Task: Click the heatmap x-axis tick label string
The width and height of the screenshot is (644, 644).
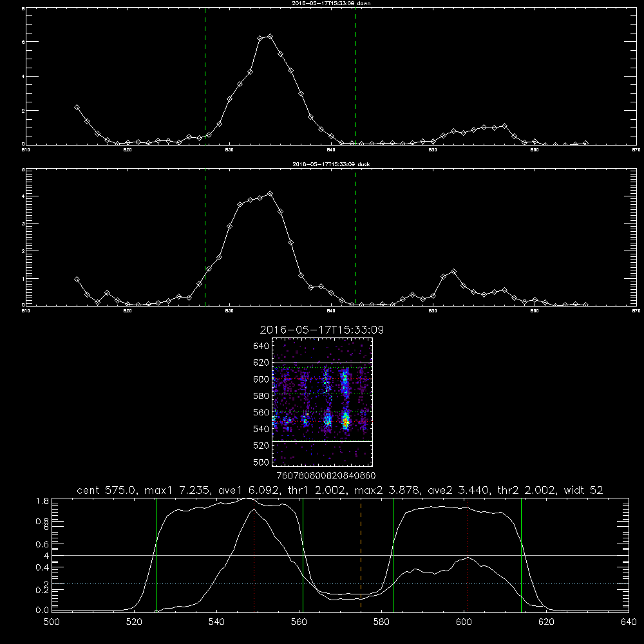Action: 326,475
